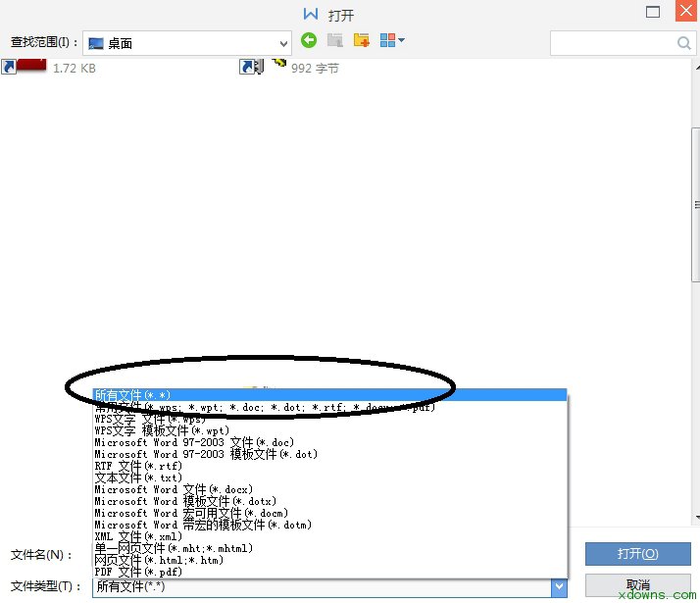
Task: Click the 文件类型 dropdown arrow
Action: [x=559, y=587]
